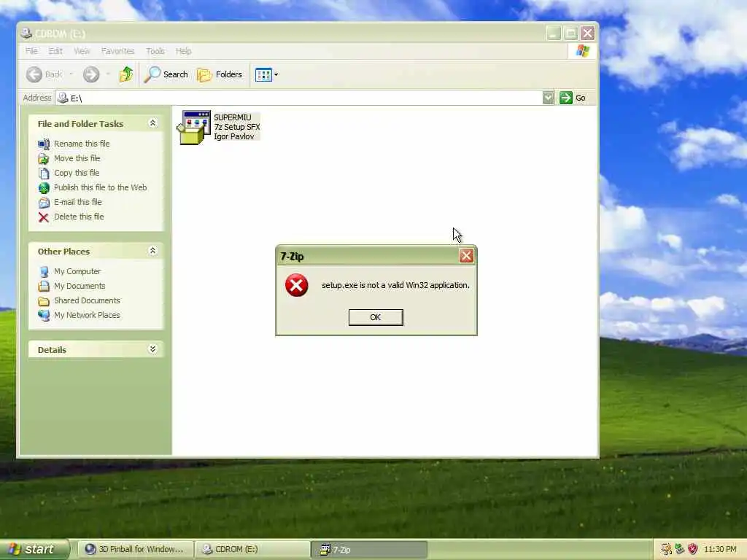Expand the Address bar dropdown
The width and height of the screenshot is (747, 560).
click(x=549, y=98)
